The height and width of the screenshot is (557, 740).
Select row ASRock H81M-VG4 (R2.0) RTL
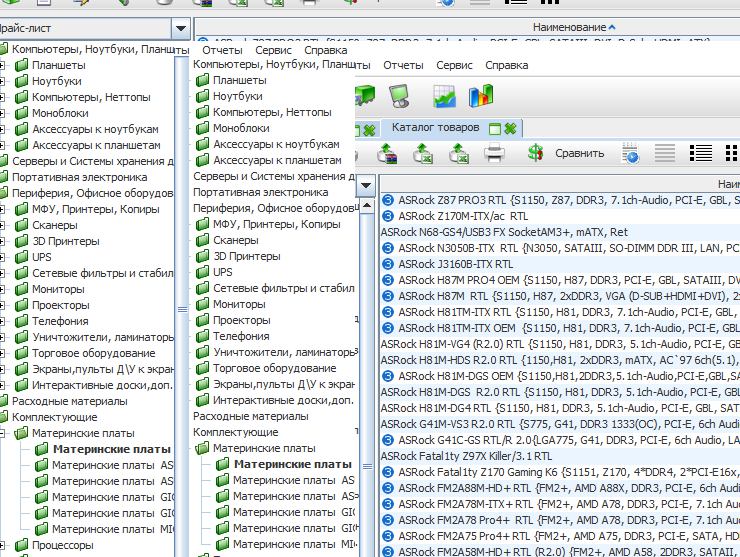point(560,344)
